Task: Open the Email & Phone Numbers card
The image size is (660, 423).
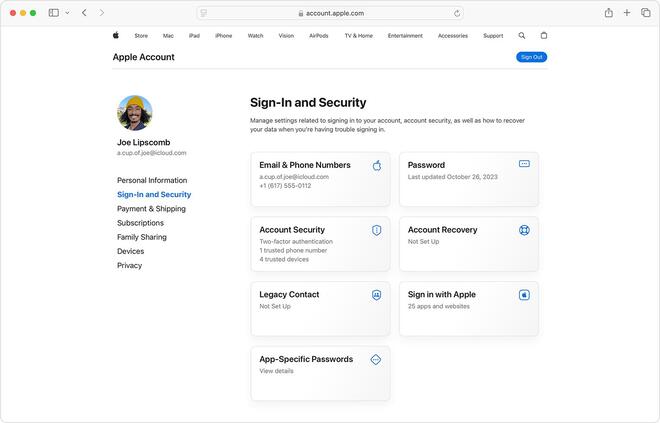Action: point(320,179)
